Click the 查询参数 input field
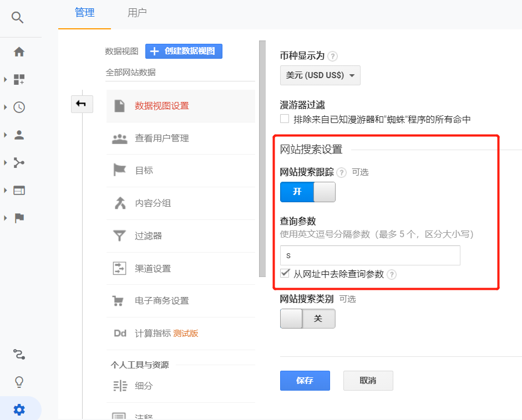The height and width of the screenshot is (420, 522). 369,255
